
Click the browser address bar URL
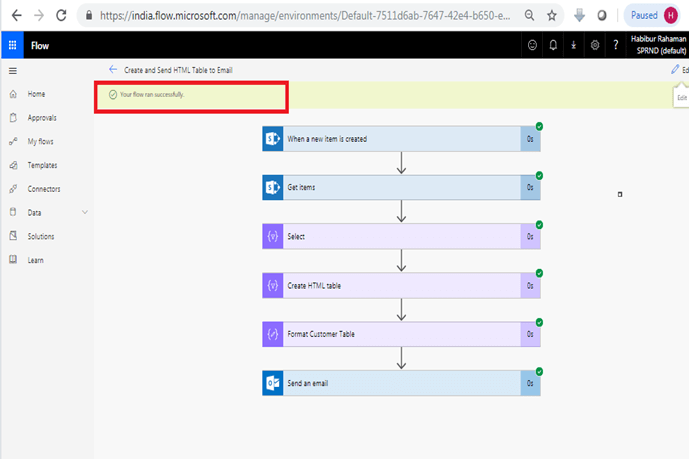coord(305,16)
